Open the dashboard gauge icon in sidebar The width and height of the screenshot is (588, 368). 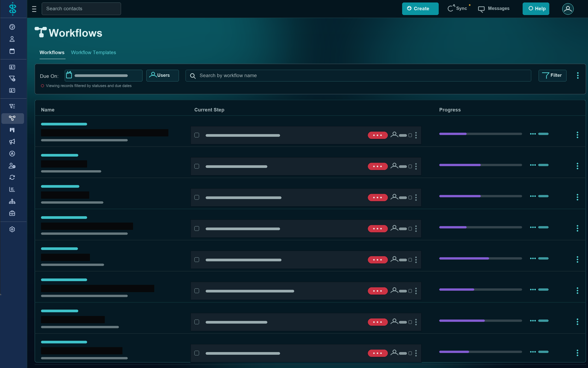(12, 27)
